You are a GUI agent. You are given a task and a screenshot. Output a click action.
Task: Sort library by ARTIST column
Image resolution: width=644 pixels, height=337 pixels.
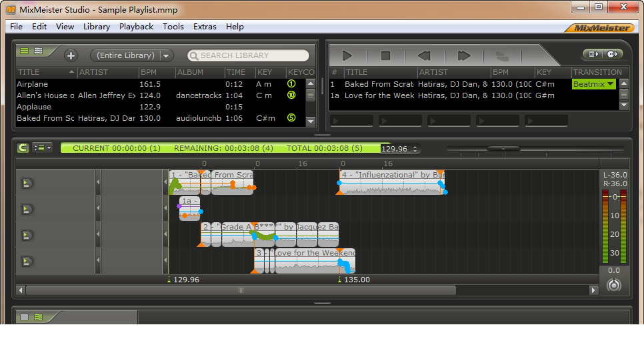pos(108,72)
